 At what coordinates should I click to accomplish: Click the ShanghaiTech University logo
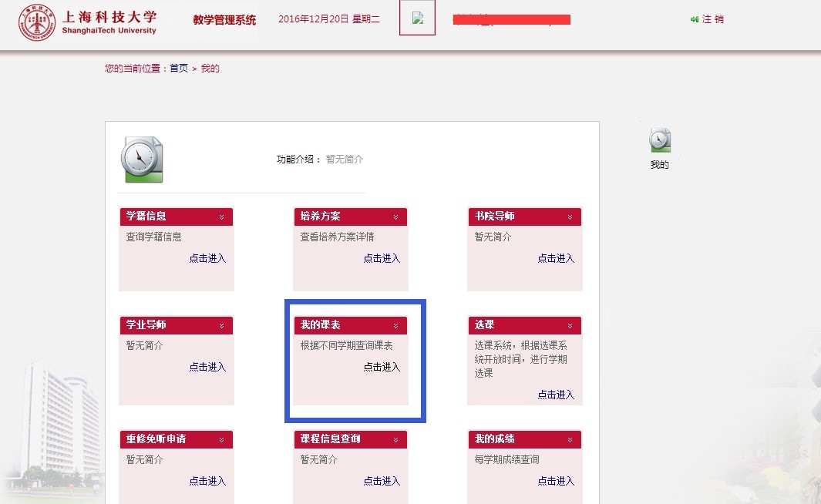pos(88,22)
